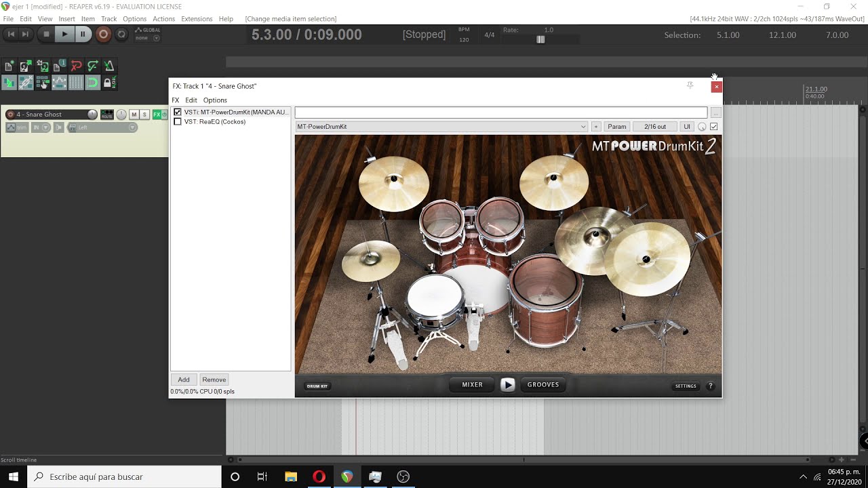Open the GROOVES view in MT Power DrumKit
868x488 pixels.
pyautogui.click(x=543, y=385)
